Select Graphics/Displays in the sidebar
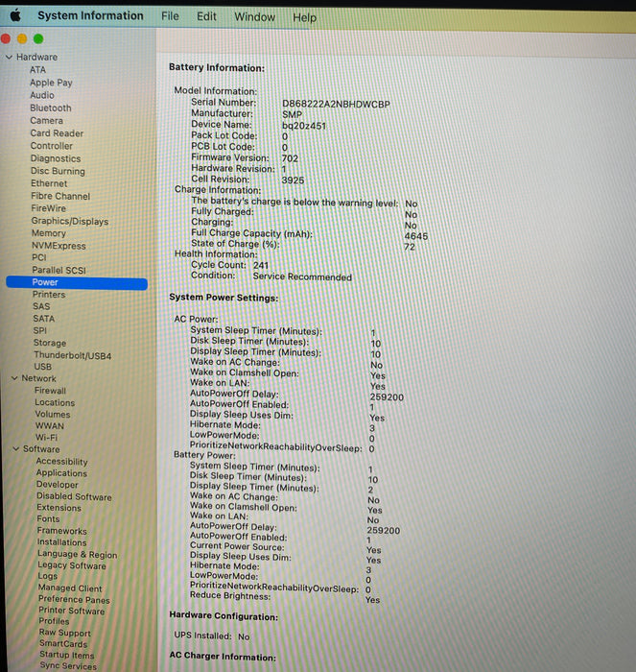Image resolution: width=636 pixels, height=672 pixels. click(x=70, y=221)
